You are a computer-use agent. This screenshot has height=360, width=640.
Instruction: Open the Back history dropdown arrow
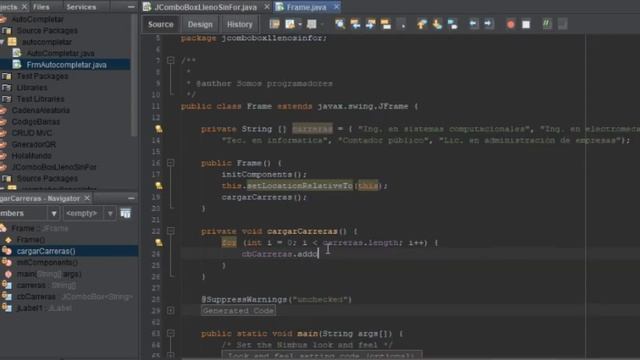coord(300,24)
